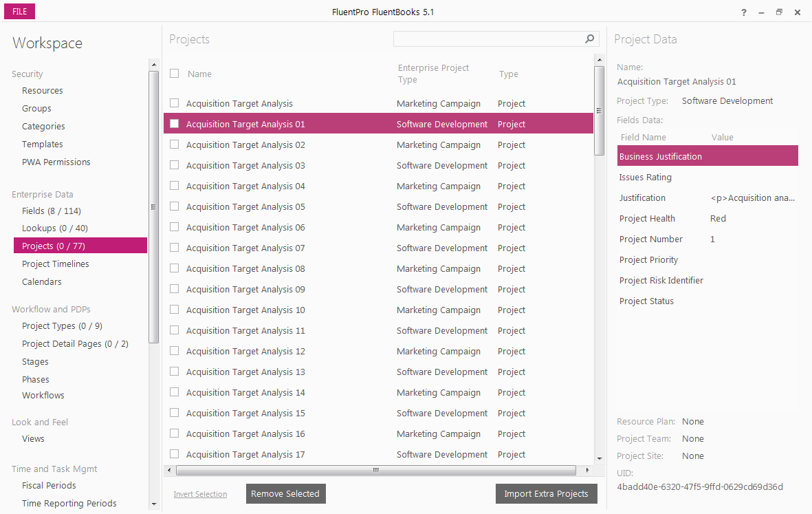Open Project Timelines section
This screenshot has width=812, height=514.
56,264
